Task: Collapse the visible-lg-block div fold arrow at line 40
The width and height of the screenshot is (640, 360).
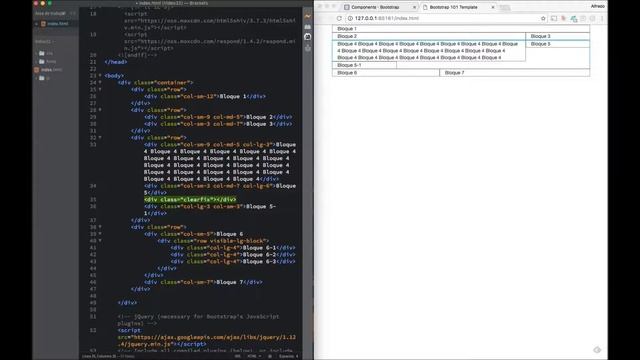Action: [100, 241]
